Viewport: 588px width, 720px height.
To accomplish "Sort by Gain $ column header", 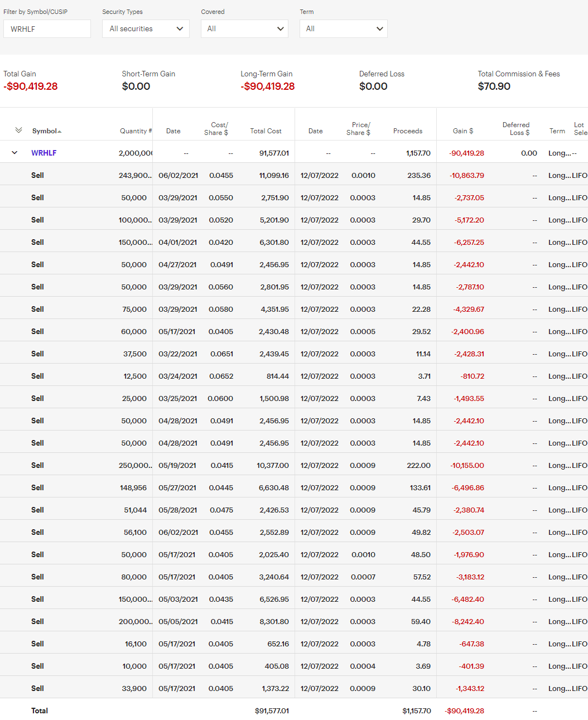I will click(462, 131).
